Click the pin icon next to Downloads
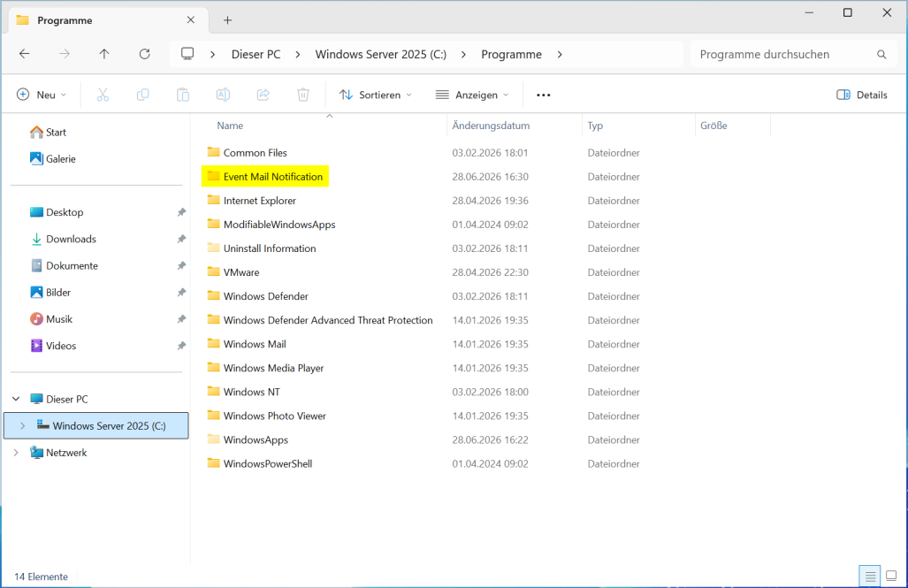This screenshot has height=588, width=908. 181,239
